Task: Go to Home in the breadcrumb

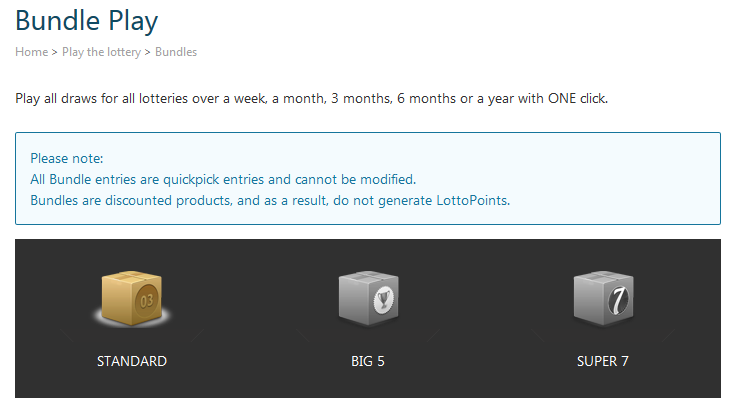Action: 31,52
